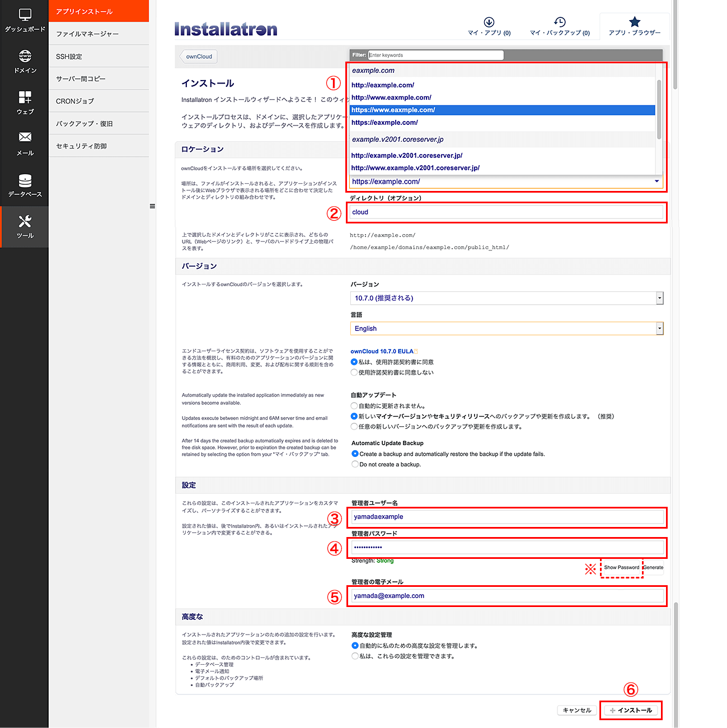This screenshot has width=727, height=728.
Task: Open SSH設定 menu item
Action: tap(99, 56)
